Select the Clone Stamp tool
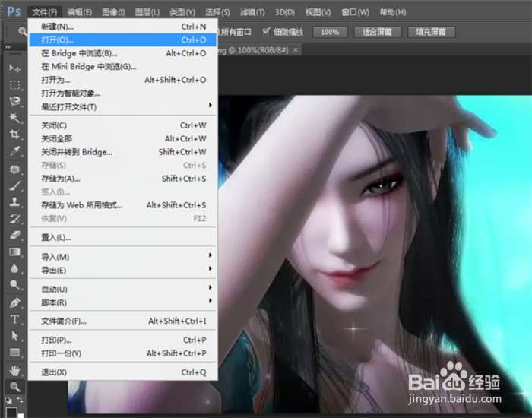 click(14, 202)
